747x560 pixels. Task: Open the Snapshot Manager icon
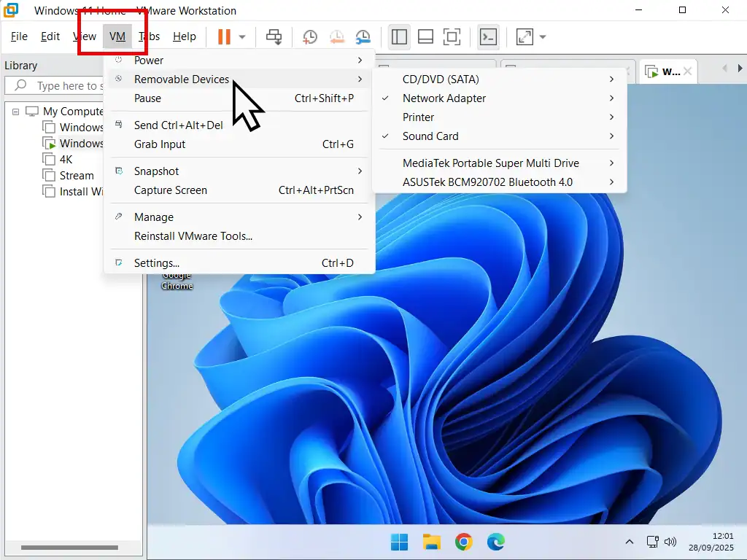363,36
